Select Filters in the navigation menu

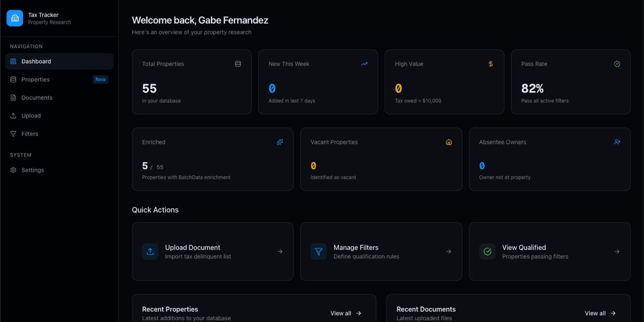[30, 134]
